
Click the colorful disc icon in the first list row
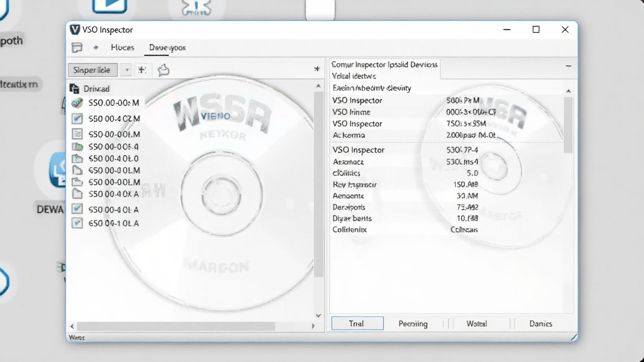77,102
